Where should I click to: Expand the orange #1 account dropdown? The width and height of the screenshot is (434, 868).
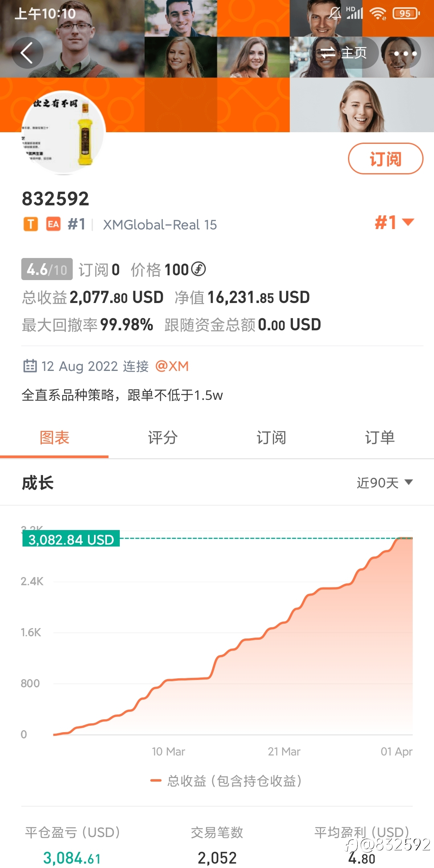tap(394, 222)
